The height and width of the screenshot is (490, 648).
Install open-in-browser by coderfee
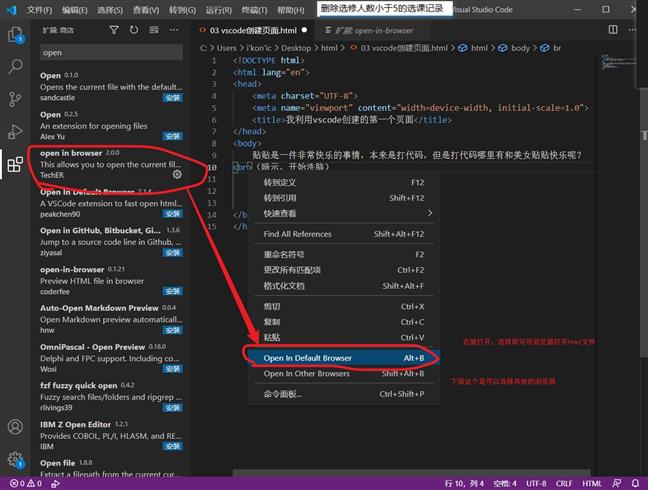[x=173, y=292]
